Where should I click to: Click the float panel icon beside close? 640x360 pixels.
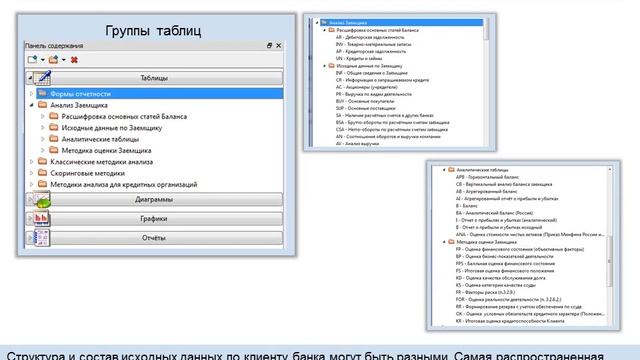pos(269,45)
